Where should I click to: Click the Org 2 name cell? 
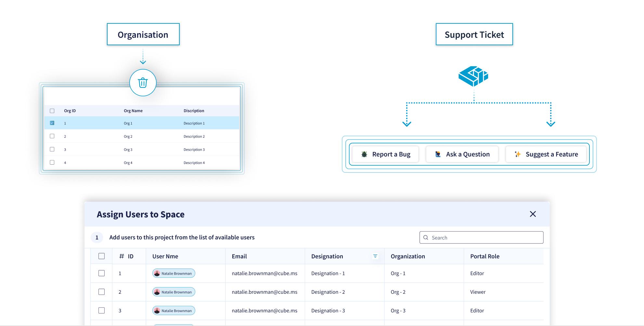pyautogui.click(x=128, y=136)
